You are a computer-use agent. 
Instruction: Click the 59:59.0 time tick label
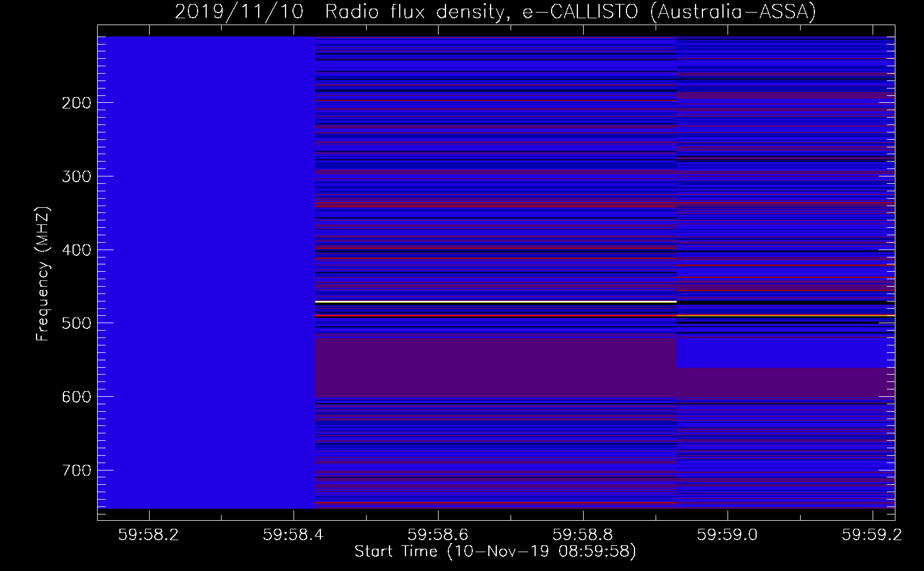coord(728,534)
